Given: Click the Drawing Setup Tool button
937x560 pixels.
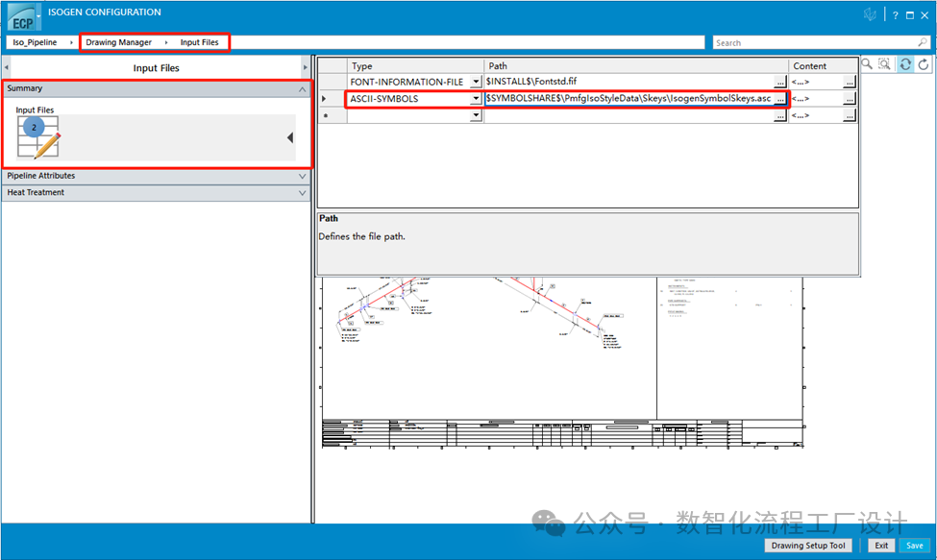Looking at the screenshot, I should coord(808,545).
